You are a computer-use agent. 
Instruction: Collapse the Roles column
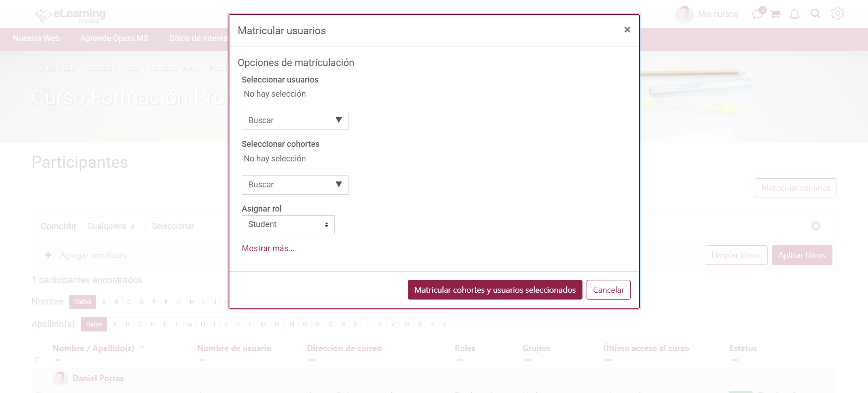click(x=460, y=360)
